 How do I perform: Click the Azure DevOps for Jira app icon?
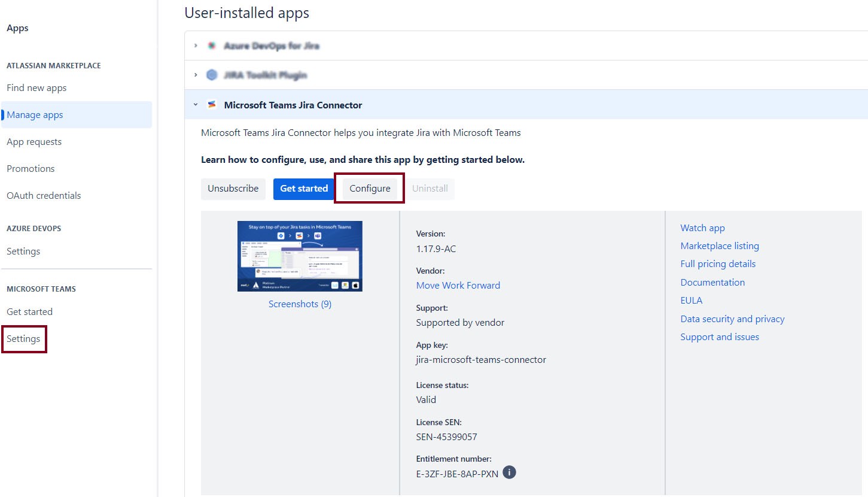pyautogui.click(x=211, y=46)
